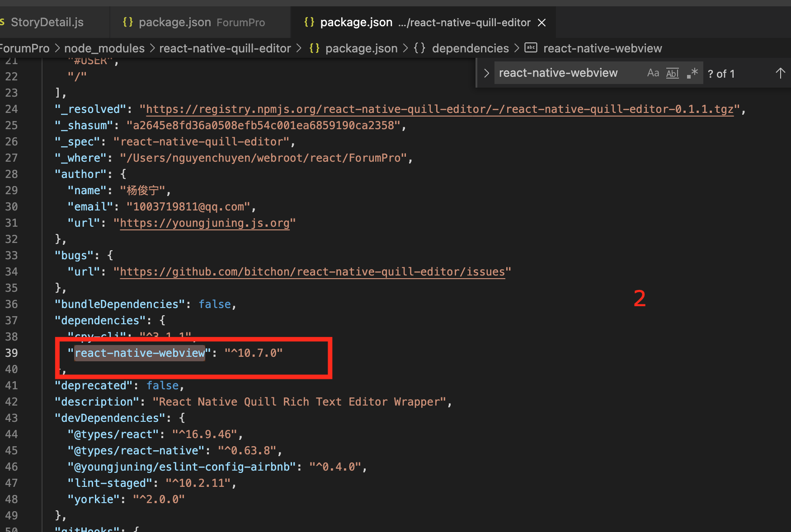Click the JSON file icon in the breadcrumb
This screenshot has width=791, height=532.
tap(315, 48)
